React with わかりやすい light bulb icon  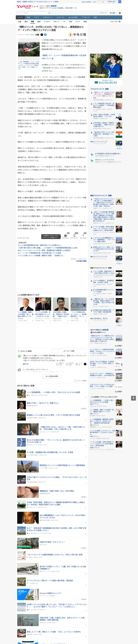tap(74, 235)
